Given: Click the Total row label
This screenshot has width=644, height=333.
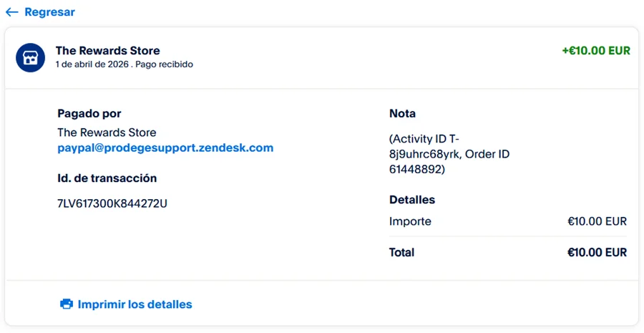Looking at the screenshot, I should click(401, 252).
